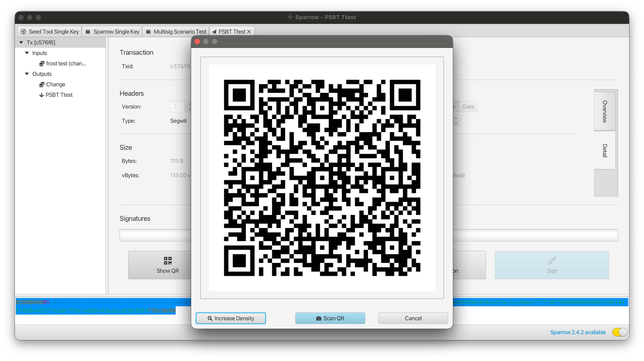Click the Increase Density button

(231, 318)
